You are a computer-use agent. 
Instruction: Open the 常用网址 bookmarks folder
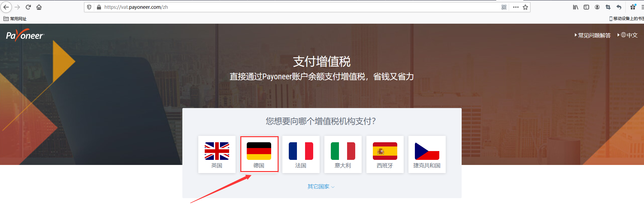tap(15, 19)
